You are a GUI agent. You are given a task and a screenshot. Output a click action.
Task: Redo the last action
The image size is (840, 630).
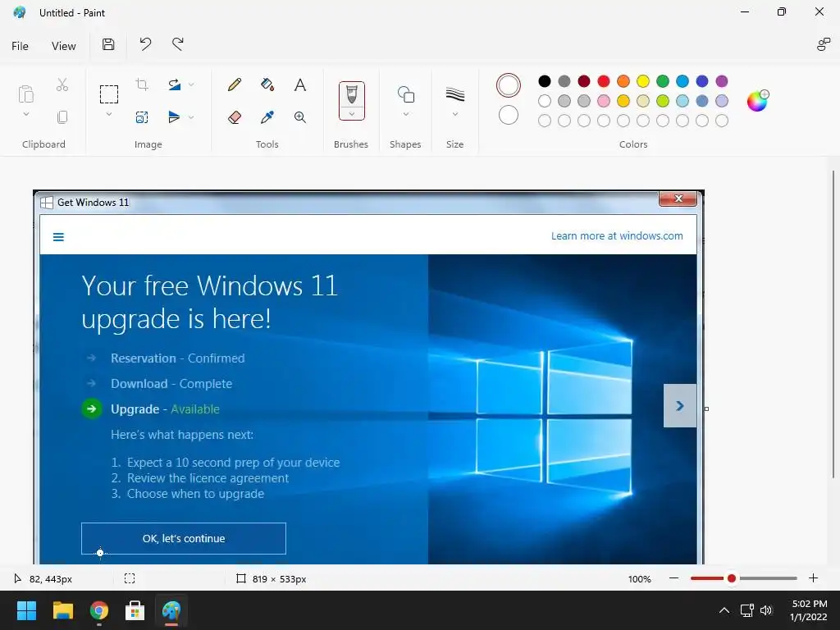point(178,44)
